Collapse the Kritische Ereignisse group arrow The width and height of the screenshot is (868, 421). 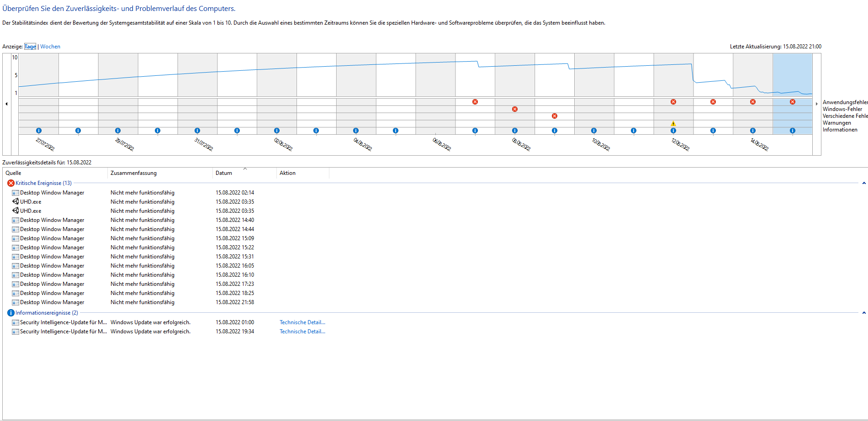[864, 183]
